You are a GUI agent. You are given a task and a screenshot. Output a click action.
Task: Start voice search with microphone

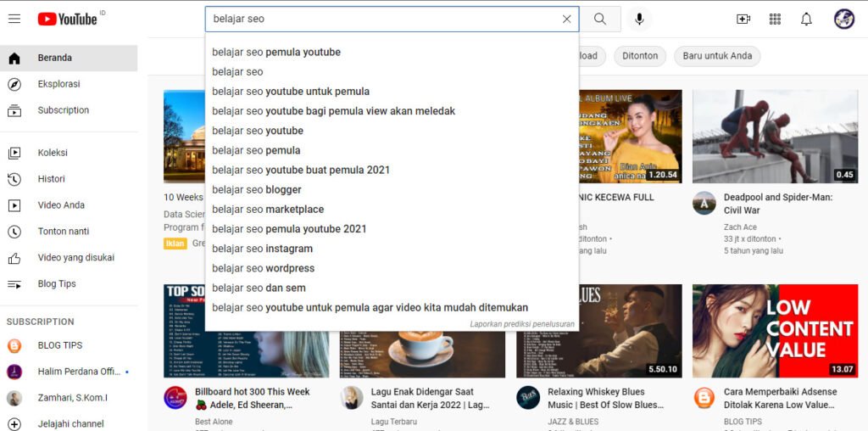(x=639, y=19)
